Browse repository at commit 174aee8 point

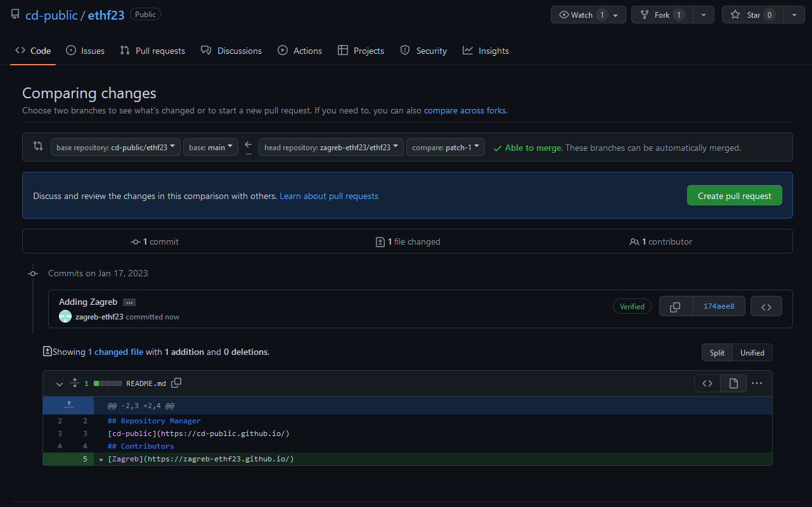click(x=766, y=307)
